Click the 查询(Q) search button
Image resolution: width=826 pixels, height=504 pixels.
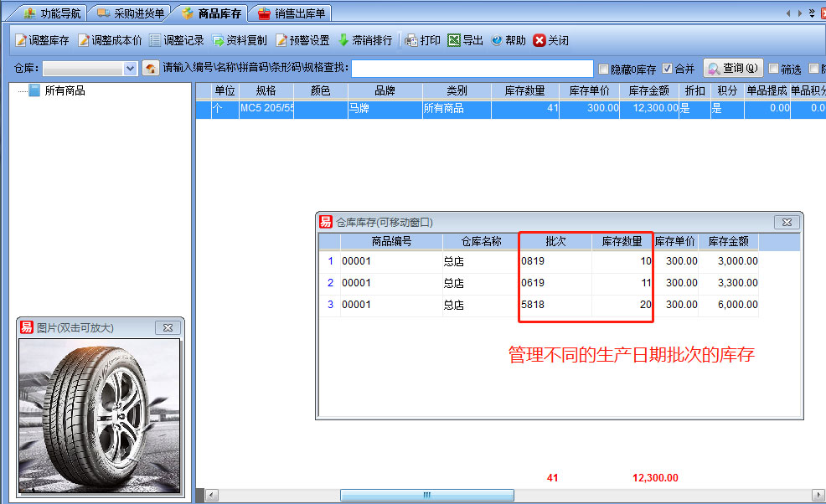click(x=732, y=69)
